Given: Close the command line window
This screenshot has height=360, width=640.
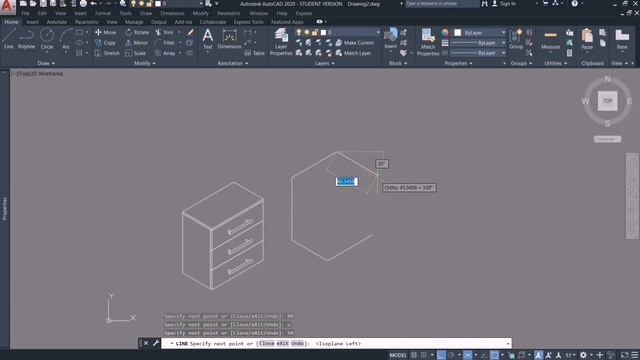Looking at the screenshot, I should coord(146,343).
